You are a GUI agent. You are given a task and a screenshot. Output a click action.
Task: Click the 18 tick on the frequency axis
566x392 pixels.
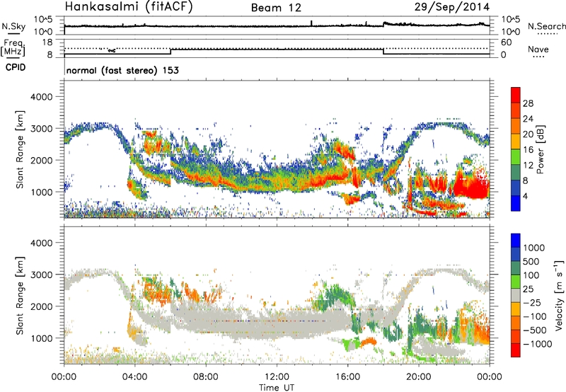[x=47, y=42]
